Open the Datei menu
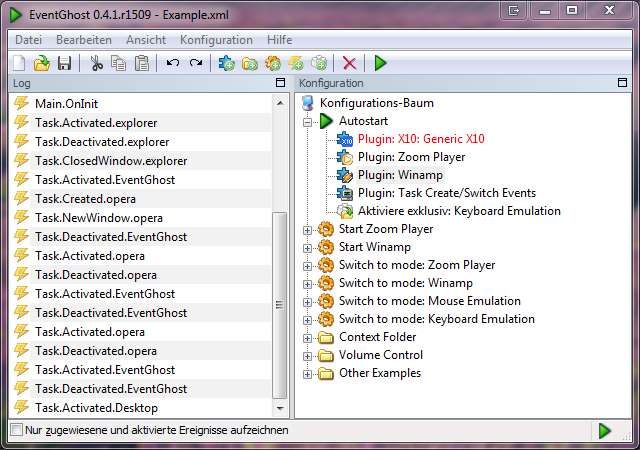This screenshot has height=450, width=640. (x=28, y=40)
